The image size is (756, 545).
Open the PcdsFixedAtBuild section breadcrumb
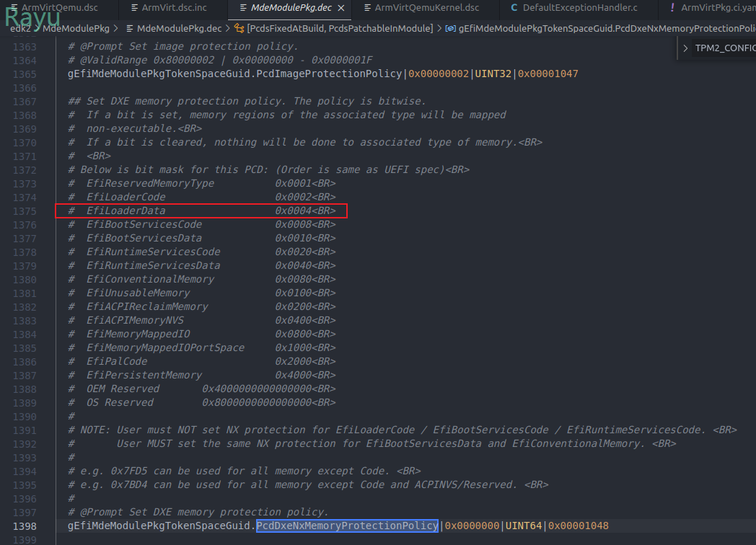pos(340,28)
